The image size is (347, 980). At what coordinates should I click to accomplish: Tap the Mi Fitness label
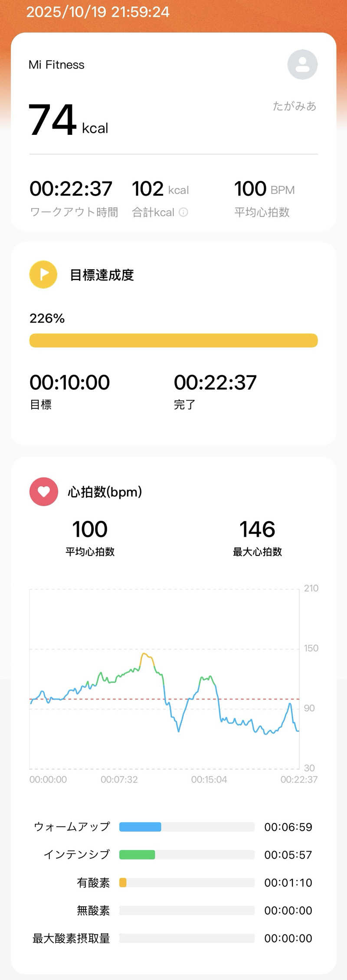(x=56, y=65)
